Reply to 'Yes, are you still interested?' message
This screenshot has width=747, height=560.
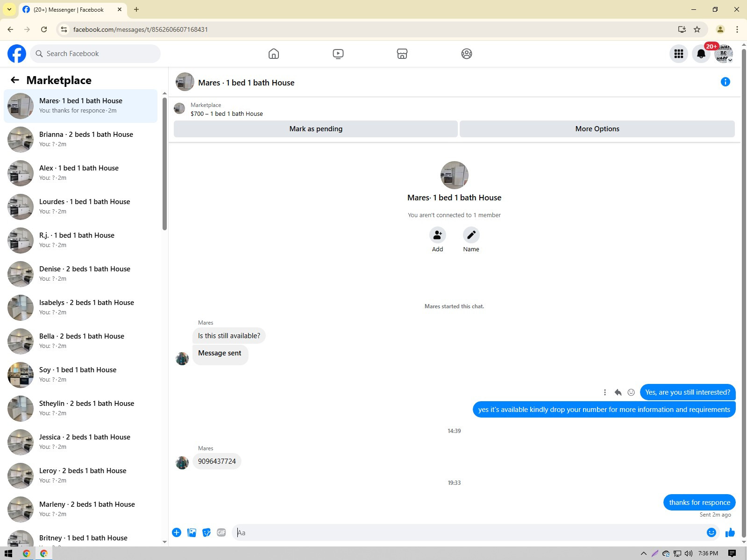(x=618, y=392)
